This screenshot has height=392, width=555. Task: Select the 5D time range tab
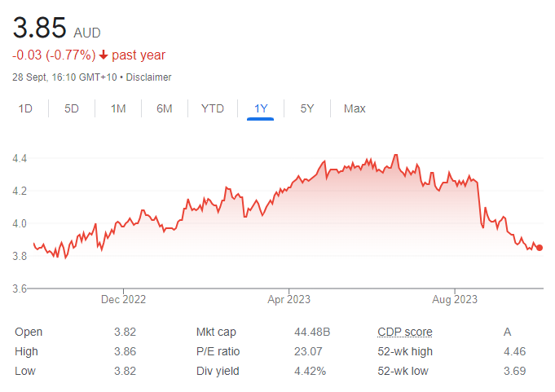click(x=72, y=108)
